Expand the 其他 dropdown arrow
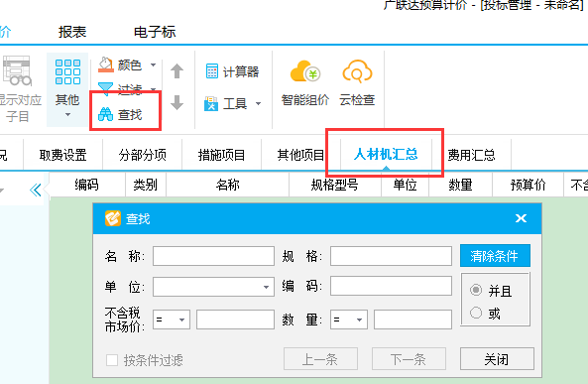 pos(67,114)
